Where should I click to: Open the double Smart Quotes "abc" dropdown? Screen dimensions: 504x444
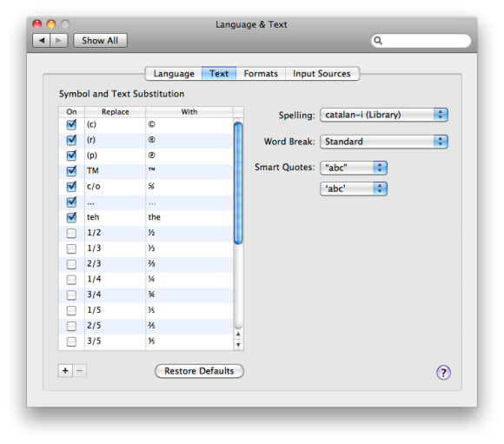coord(354,168)
